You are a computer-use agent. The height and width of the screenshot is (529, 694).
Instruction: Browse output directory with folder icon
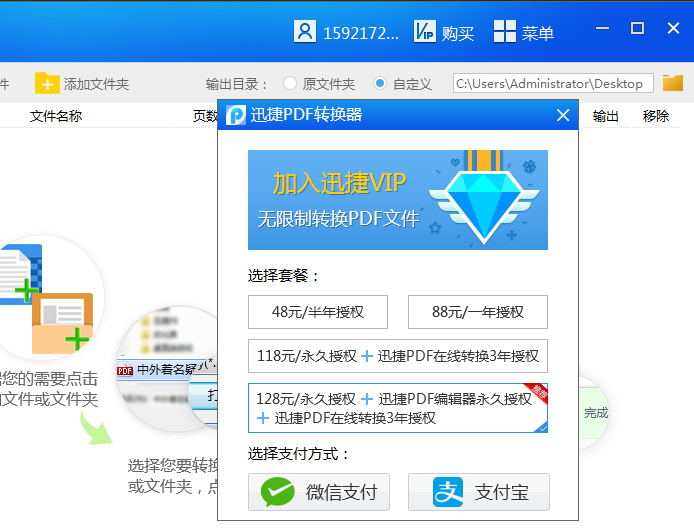click(673, 83)
